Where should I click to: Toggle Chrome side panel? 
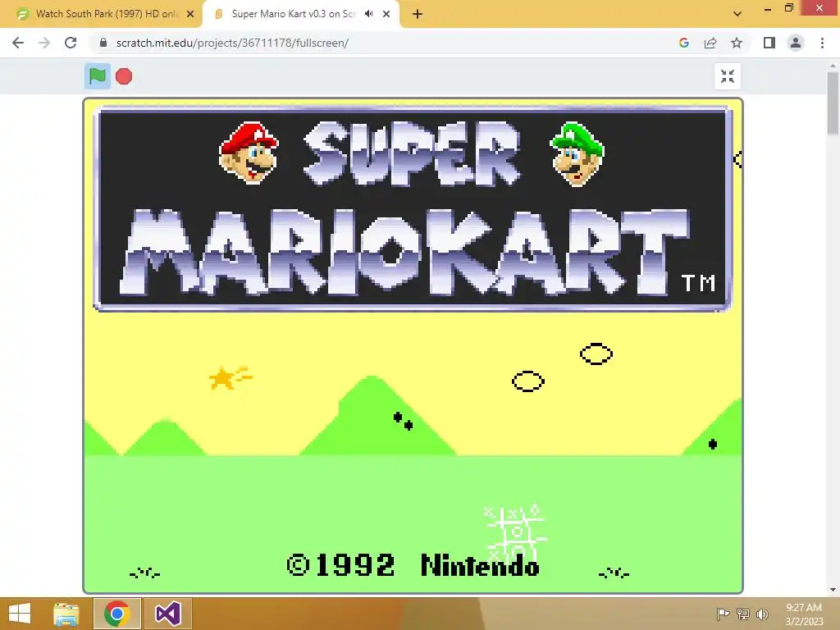769,43
